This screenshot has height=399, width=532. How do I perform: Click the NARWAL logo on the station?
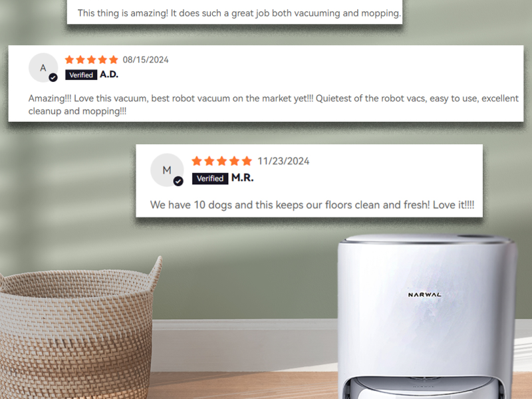coord(424,295)
